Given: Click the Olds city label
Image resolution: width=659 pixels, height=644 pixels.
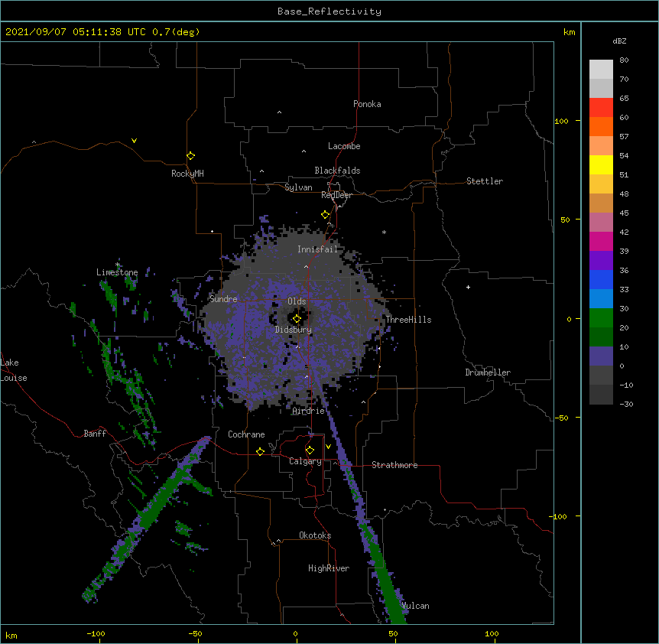Looking at the screenshot, I should [297, 301].
